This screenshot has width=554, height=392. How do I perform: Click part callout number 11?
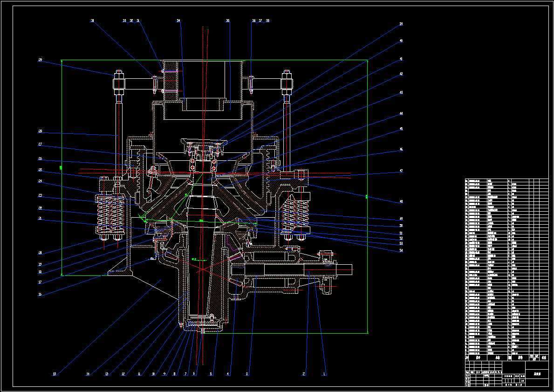(139, 374)
